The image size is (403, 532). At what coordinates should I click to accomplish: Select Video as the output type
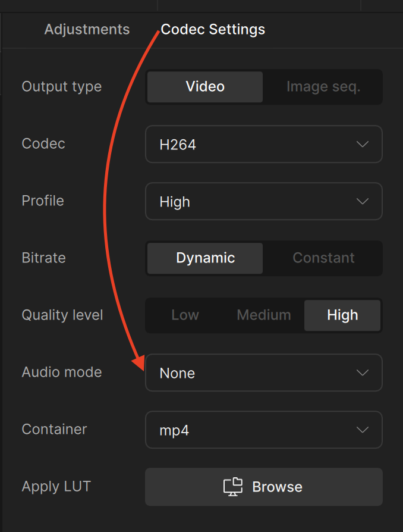pyautogui.click(x=204, y=86)
